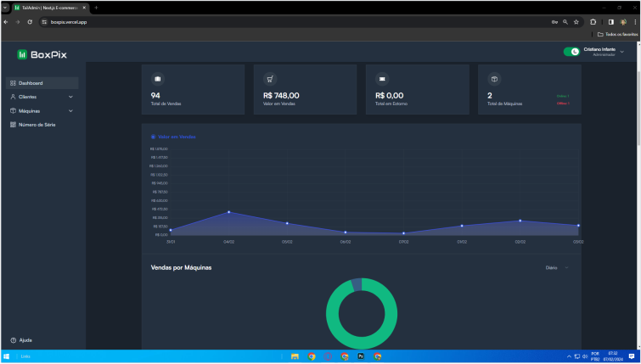Toggle the dark mode switch in header
Viewport: 641px width, 364px height.
[571, 52]
